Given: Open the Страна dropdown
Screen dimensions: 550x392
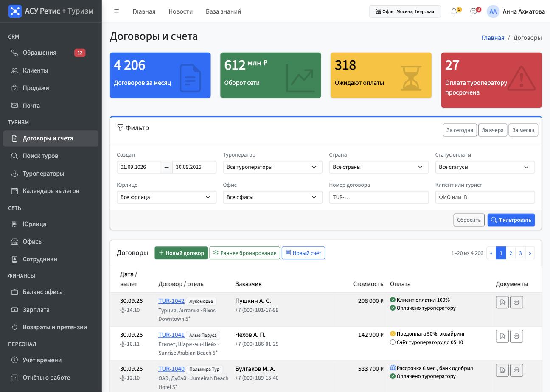Looking at the screenshot, I should pyautogui.click(x=379, y=167).
